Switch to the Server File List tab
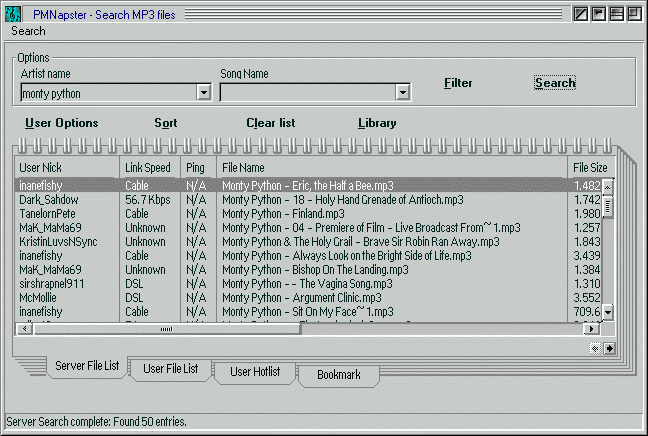 point(87,366)
